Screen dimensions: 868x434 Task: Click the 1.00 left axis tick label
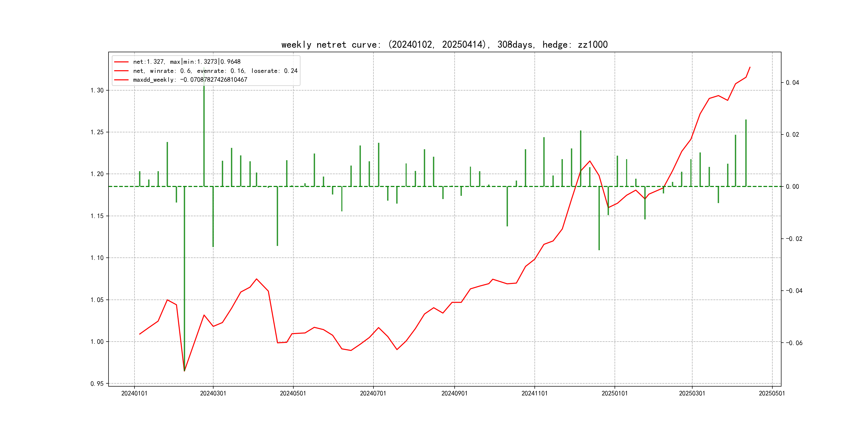click(x=97, y=342)
